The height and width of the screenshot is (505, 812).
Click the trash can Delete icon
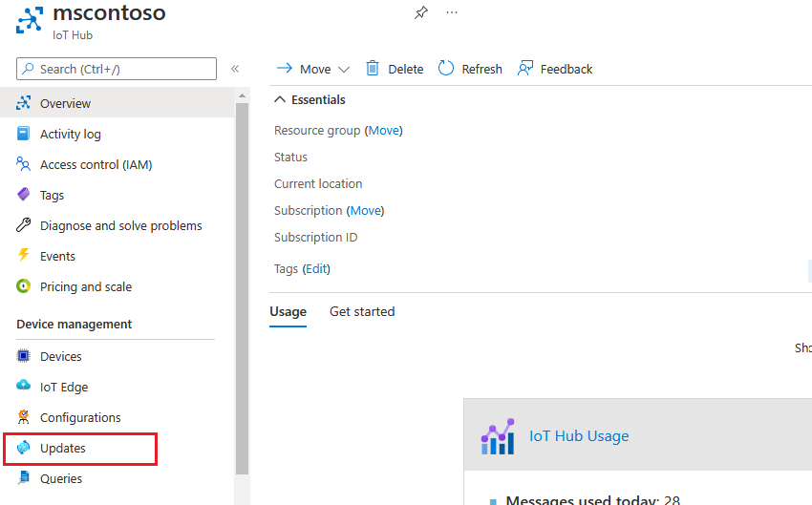[373, 69]
